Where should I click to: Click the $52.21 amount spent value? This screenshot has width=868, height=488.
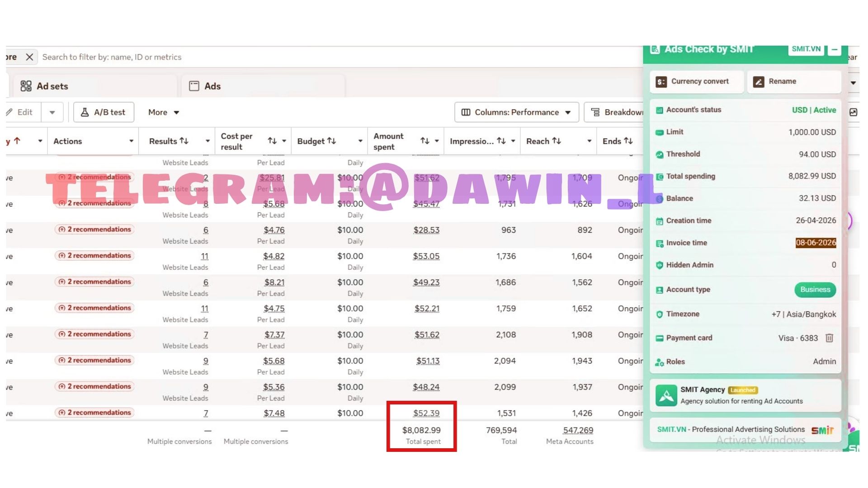tap(427, 309)
